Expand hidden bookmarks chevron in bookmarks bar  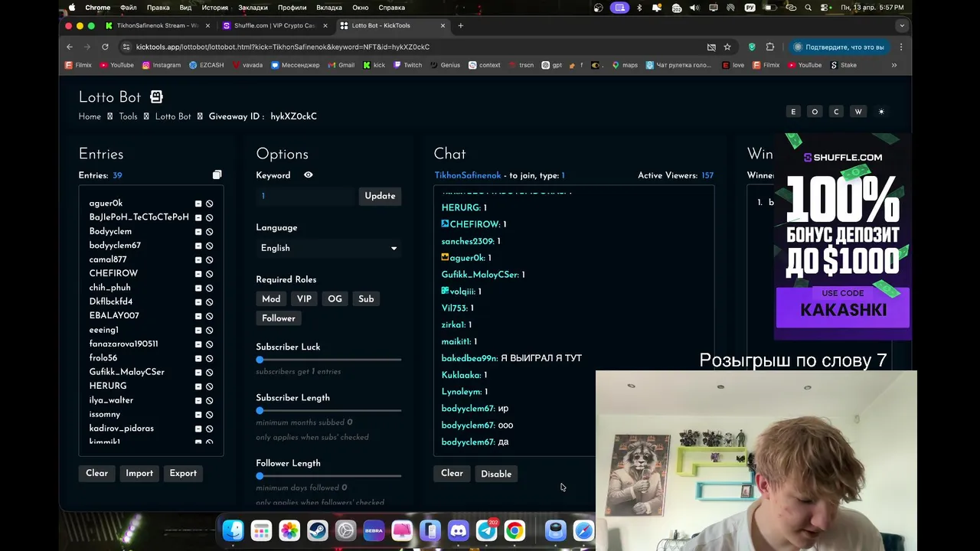[894, 65]
